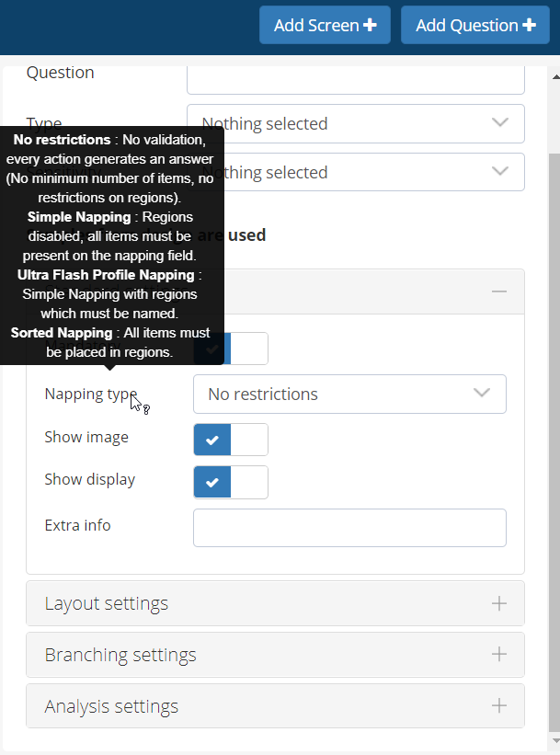This screenshot has width=560, height=755.
Task: Click the plus icon on Layout settings
Action: click(498, 604)
